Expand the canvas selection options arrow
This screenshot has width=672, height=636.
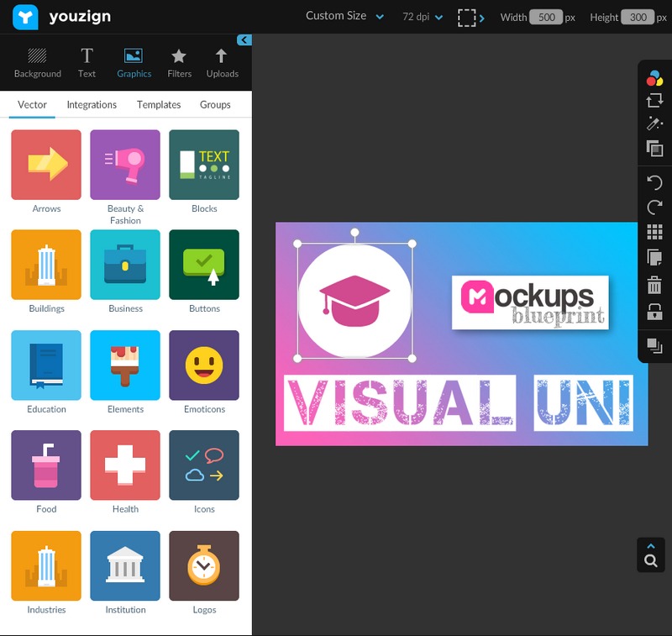482,18
